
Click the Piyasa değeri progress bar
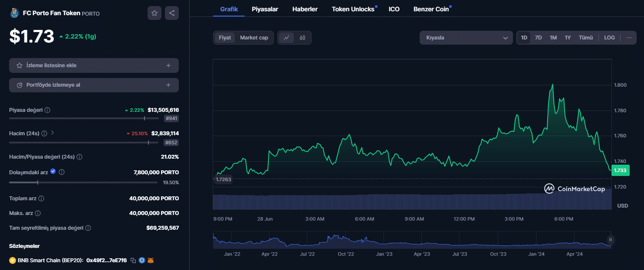tap(83, 118)
